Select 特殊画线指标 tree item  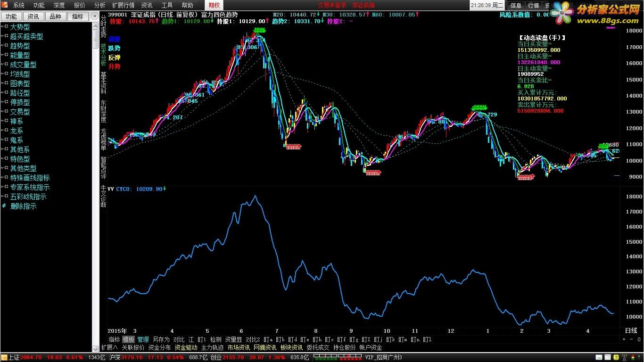tap(30, 178)
